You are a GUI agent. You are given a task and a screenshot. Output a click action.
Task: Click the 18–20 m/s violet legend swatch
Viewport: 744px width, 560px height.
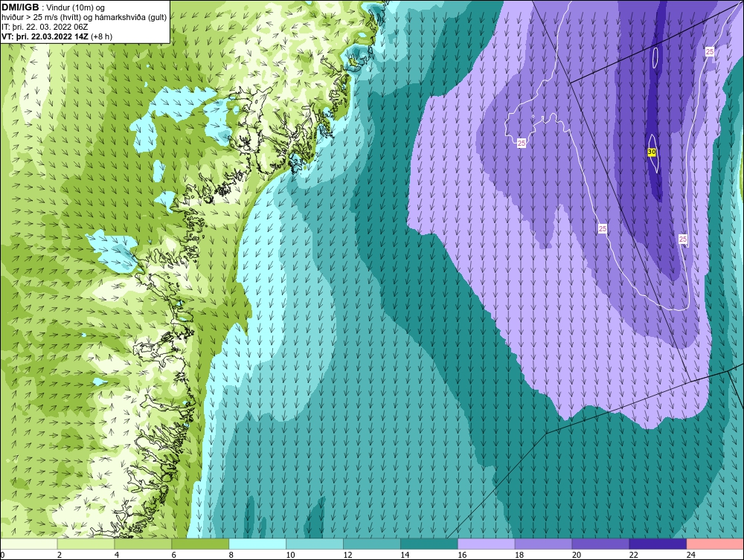tap(543, 544)
